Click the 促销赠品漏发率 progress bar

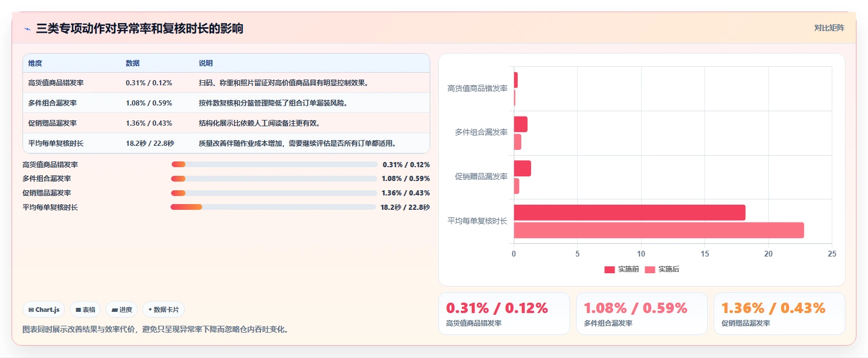[274, 193]
